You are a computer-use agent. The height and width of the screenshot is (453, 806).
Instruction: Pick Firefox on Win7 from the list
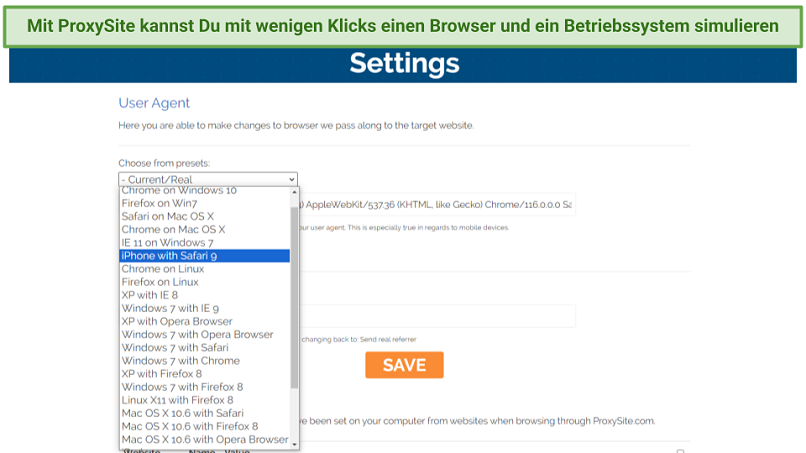pyautogui.click(x=161, y=203)
